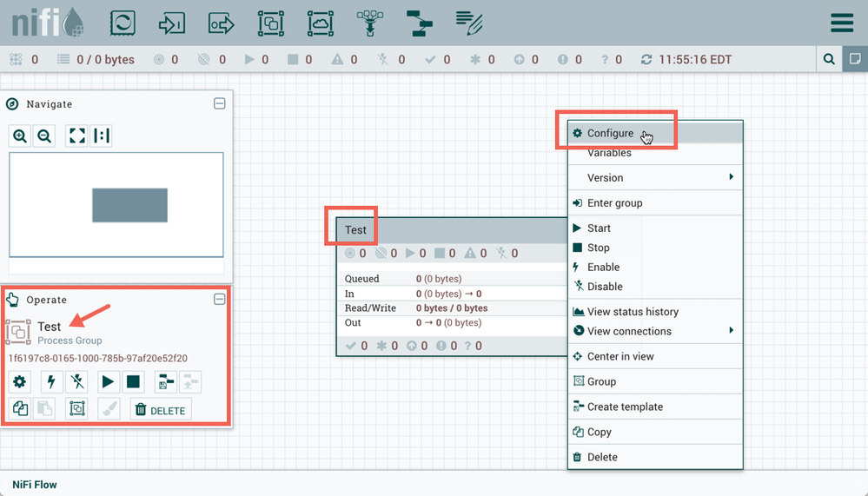
Task: Choose Configure from the context menu
Action: click(x=610, y=133)
